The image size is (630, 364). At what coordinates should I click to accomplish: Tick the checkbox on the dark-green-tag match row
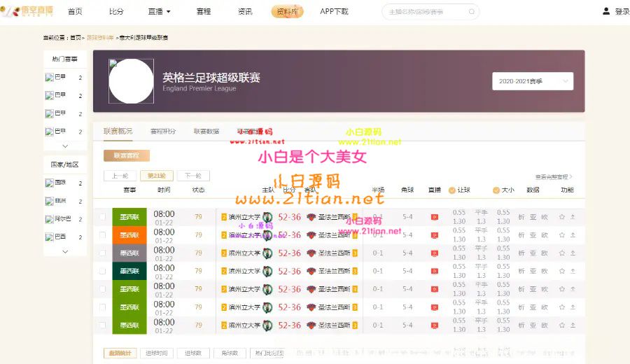(103, 271)
